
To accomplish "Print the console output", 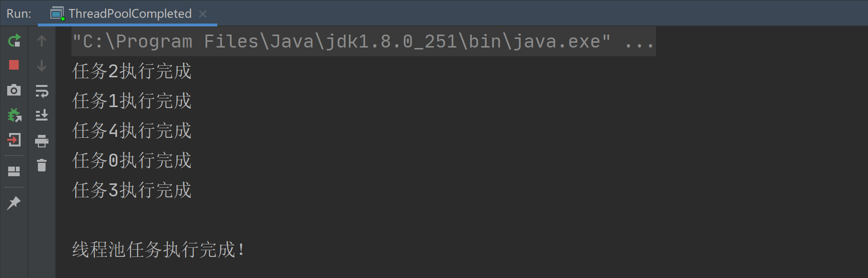I will (x=42, y=141).
